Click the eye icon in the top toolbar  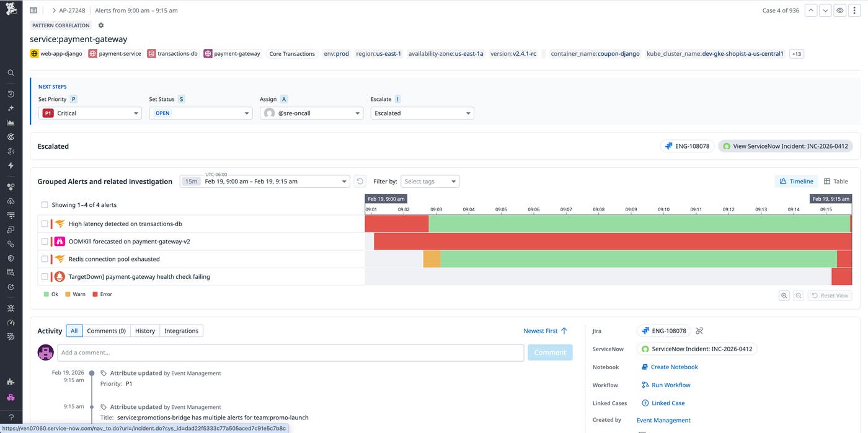coord(839,10)
